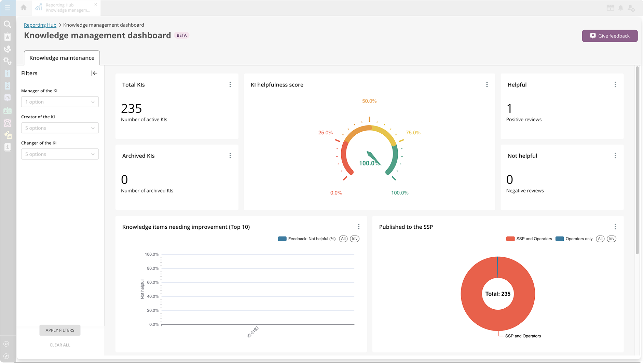Screen dimensions: 644x363
Task: Click the home icon
Action: [24, 8]
